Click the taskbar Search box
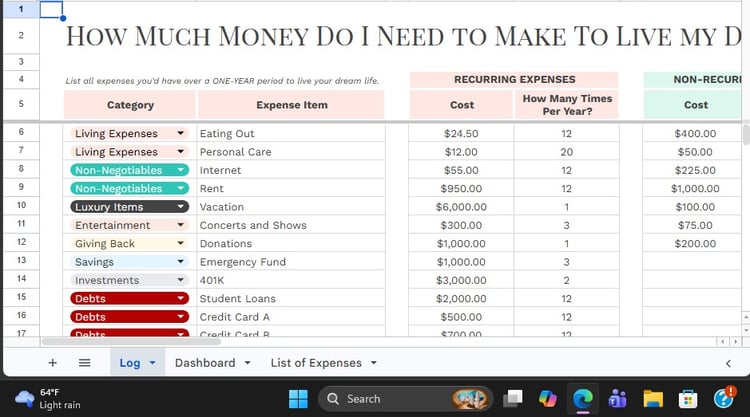 406,399
